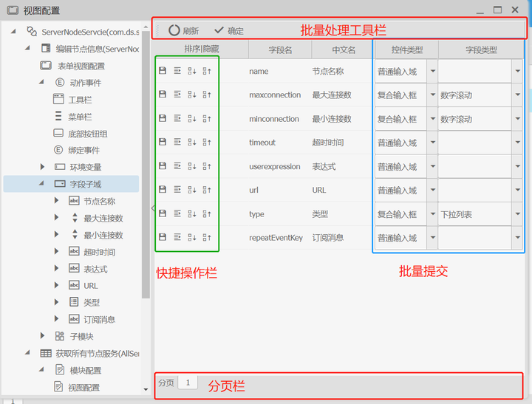Maximize the 视图配置 window
The width and height of the screenshot is (532, 404).
pos(497,10)
